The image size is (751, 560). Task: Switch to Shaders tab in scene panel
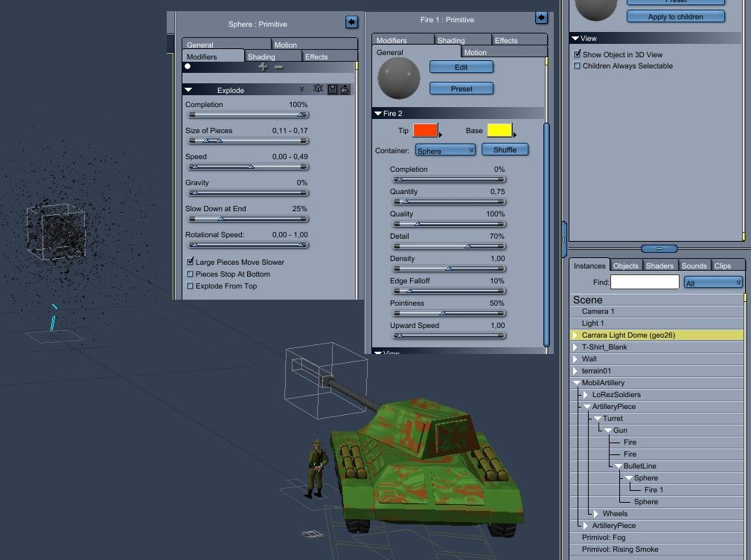[659, 265]
